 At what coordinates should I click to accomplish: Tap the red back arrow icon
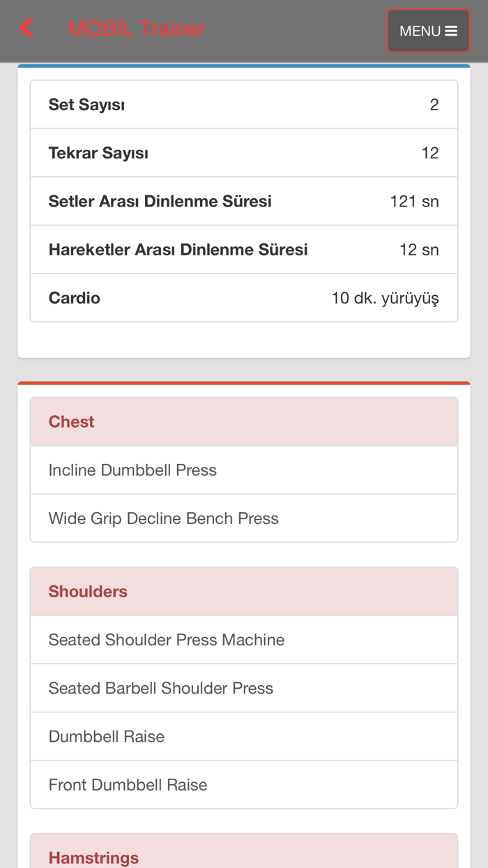pyautogui.click(x=26, y=29)
